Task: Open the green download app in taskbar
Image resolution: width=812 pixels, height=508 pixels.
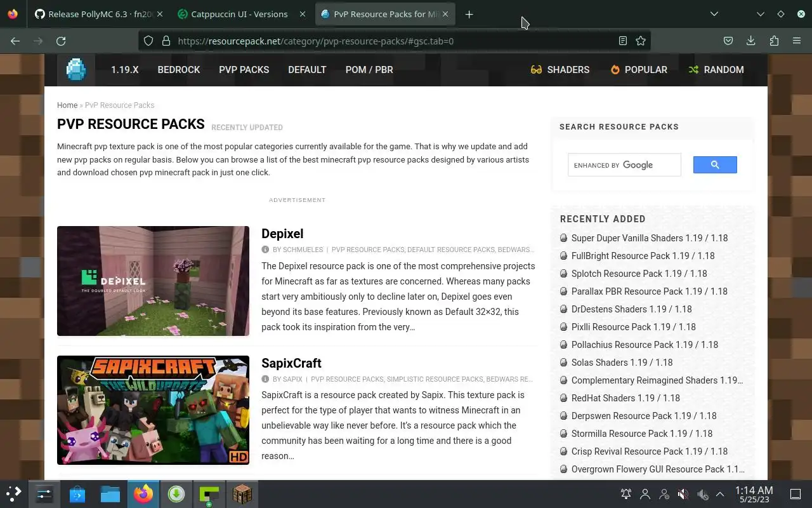Action: pyautogui.click(x=176, y=493)
